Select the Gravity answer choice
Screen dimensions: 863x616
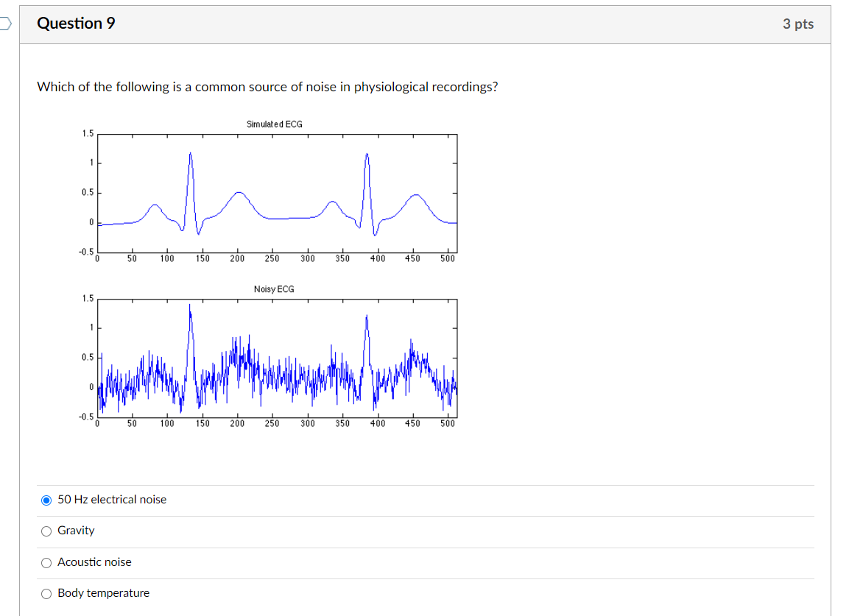[47, 531]
